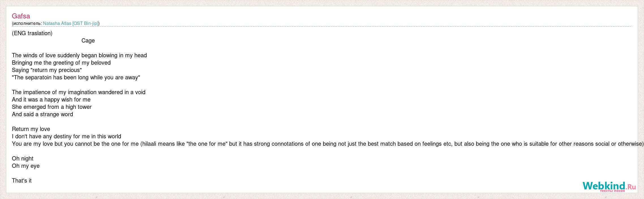Viewport: 644px width, 199px height.
Task: Click the line 'Bringing me the greeting of my beloved'
Action: tap(61, 63)
